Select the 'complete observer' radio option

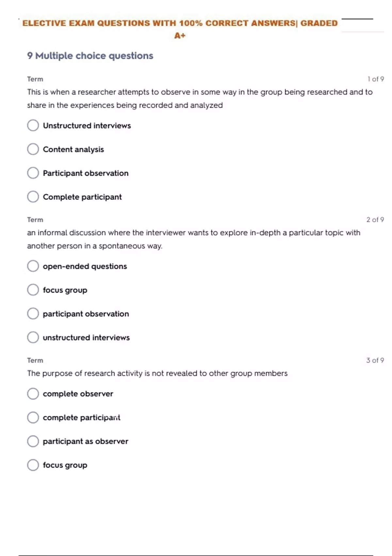click(33, 394)
